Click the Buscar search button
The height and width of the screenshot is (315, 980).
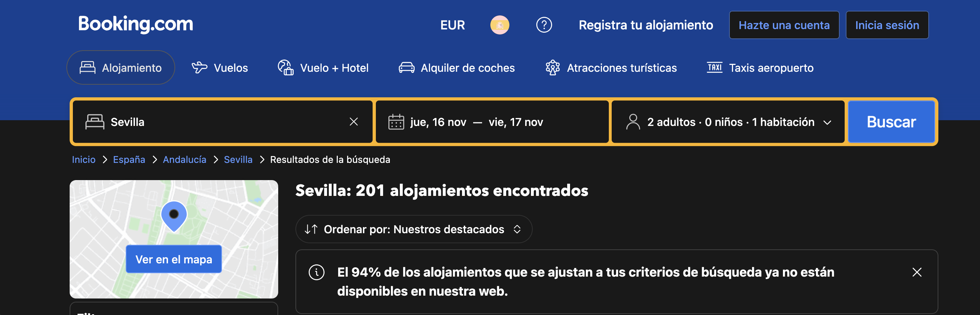[891, 122]
